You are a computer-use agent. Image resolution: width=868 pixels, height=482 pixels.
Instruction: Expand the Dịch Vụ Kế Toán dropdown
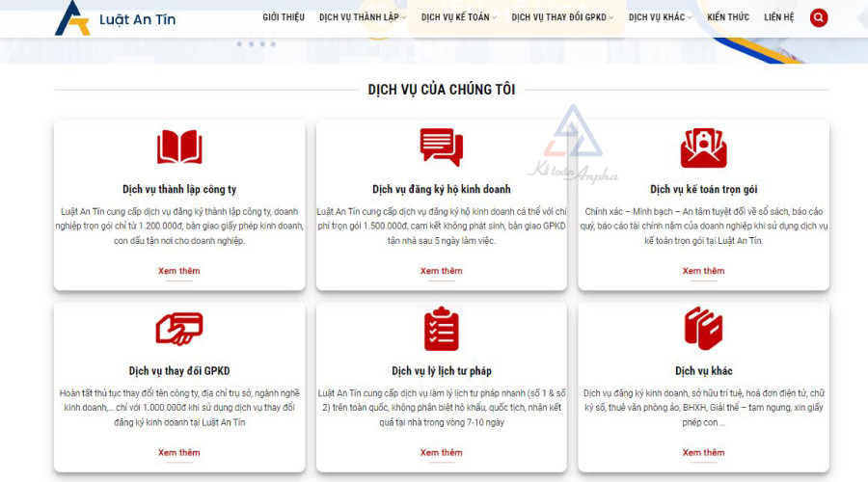pos(459,17)
